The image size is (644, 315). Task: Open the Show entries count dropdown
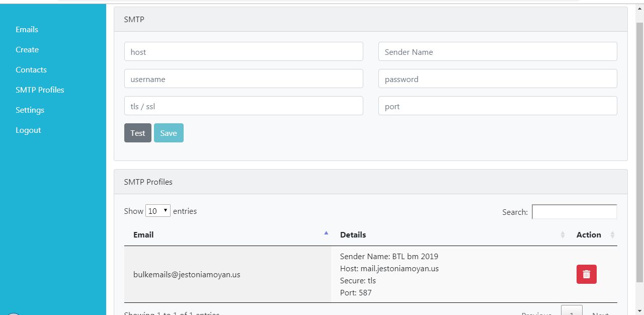point(158,211)
